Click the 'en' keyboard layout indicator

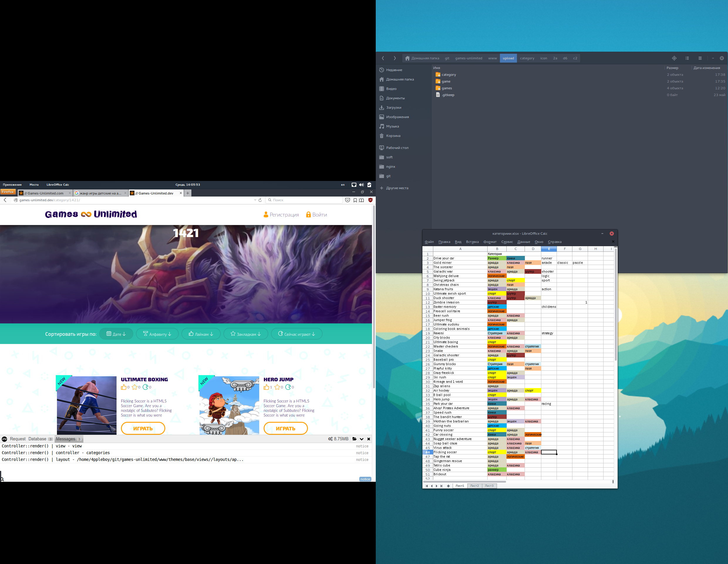(x=343, y=185)
